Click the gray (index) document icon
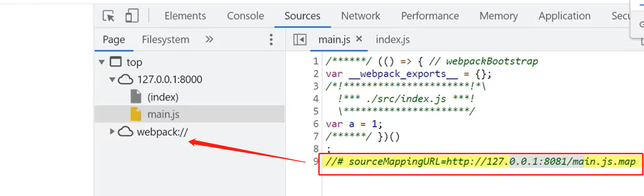This screenshot has width=644, height=196. 135,97
